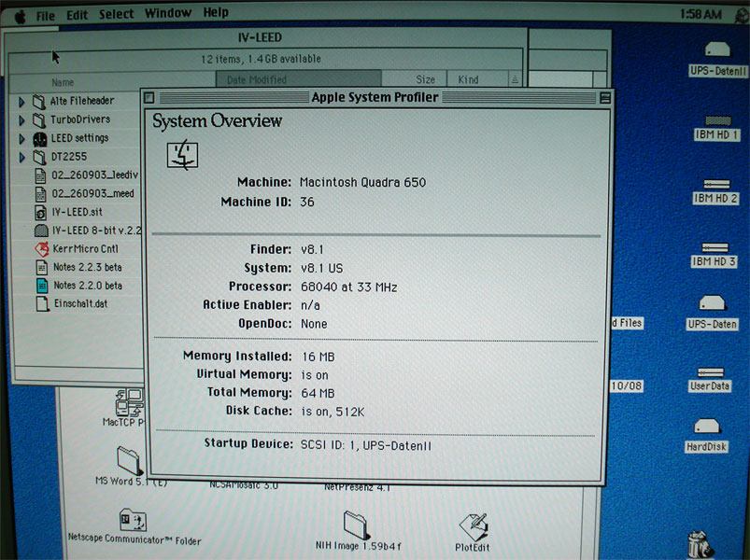Click the Apple System Profiler title bar

point(375,97)
